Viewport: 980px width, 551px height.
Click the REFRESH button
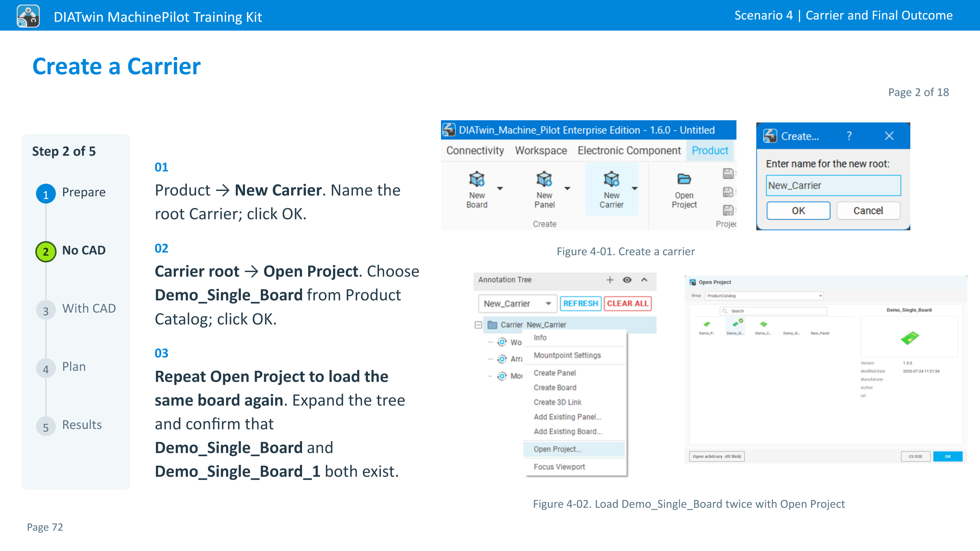(580, 303)
